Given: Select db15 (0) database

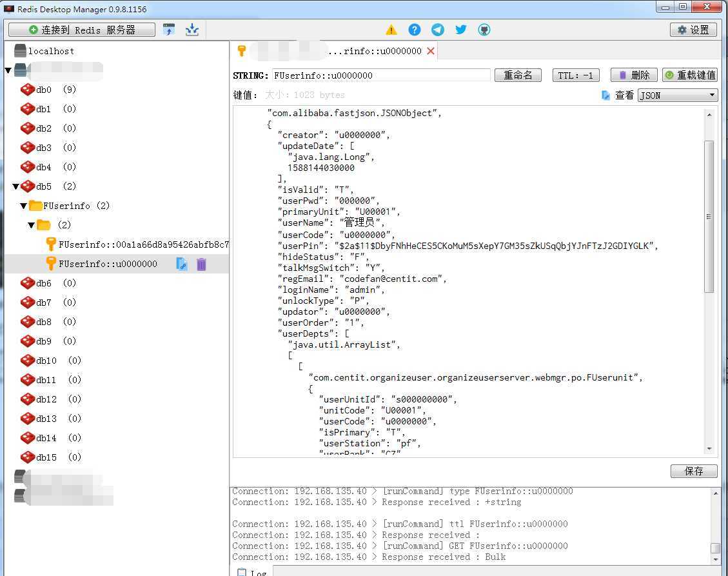Looking at the screenshot, I should click(59, 457).
